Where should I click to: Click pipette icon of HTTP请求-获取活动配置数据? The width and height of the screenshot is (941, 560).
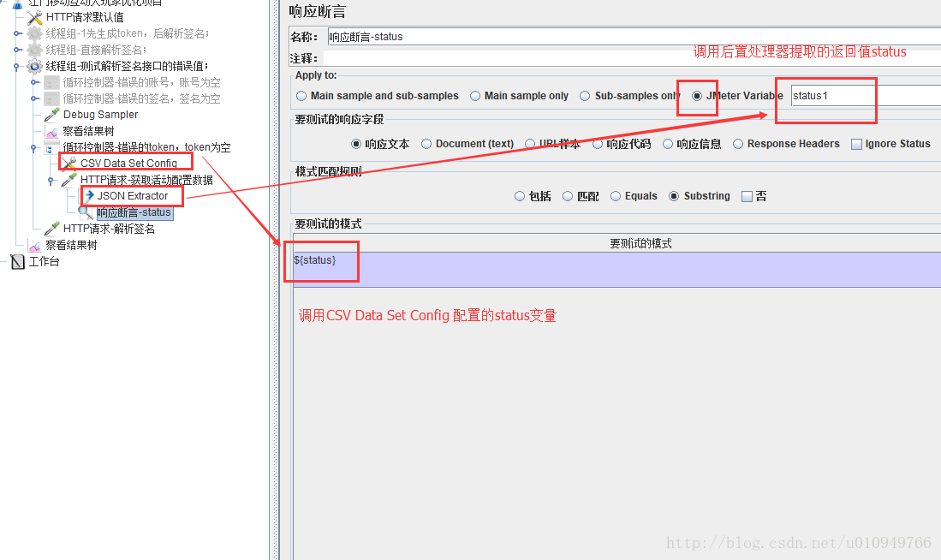click(x=69, y=180)
